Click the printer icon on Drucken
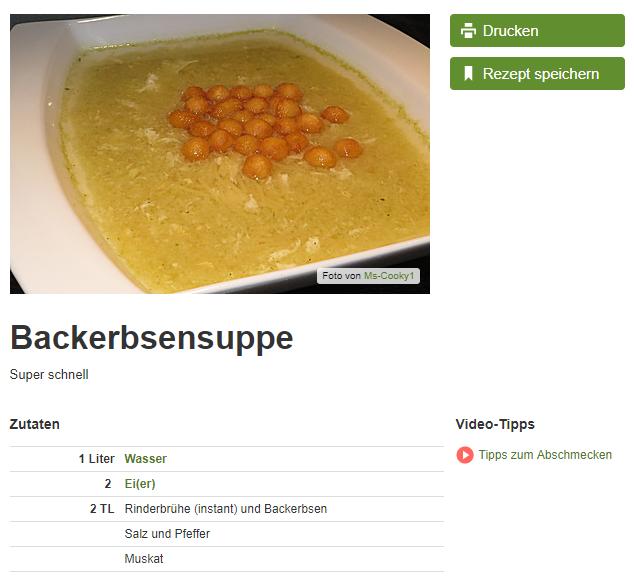634x576 pixels. tap(468, 31)
